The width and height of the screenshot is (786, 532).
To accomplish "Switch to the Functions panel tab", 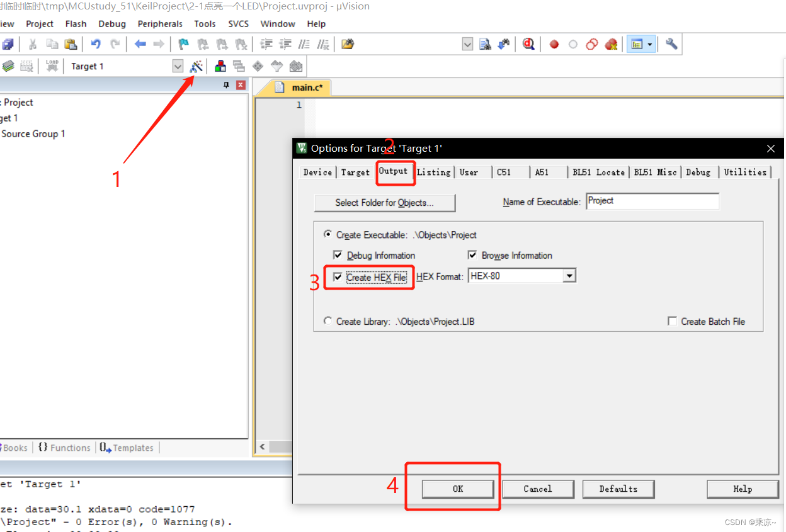I will [x=64, y=448].
